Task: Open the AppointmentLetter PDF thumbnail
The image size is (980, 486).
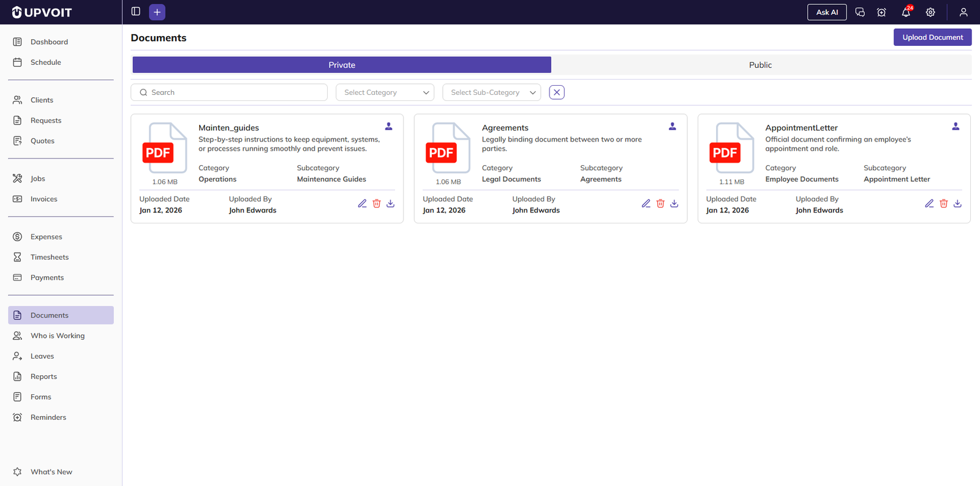Action: pos(731,148)
